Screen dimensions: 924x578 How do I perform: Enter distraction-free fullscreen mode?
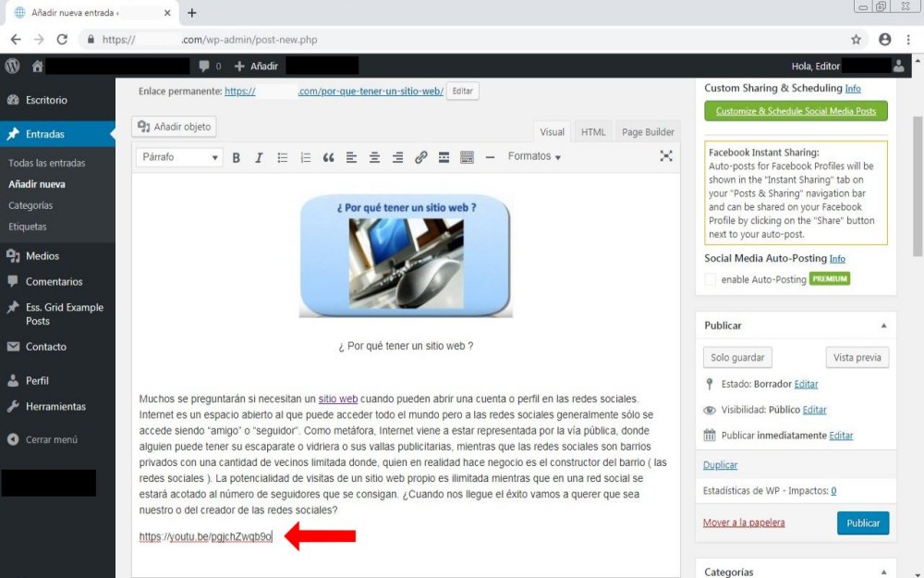coord(665,156)
